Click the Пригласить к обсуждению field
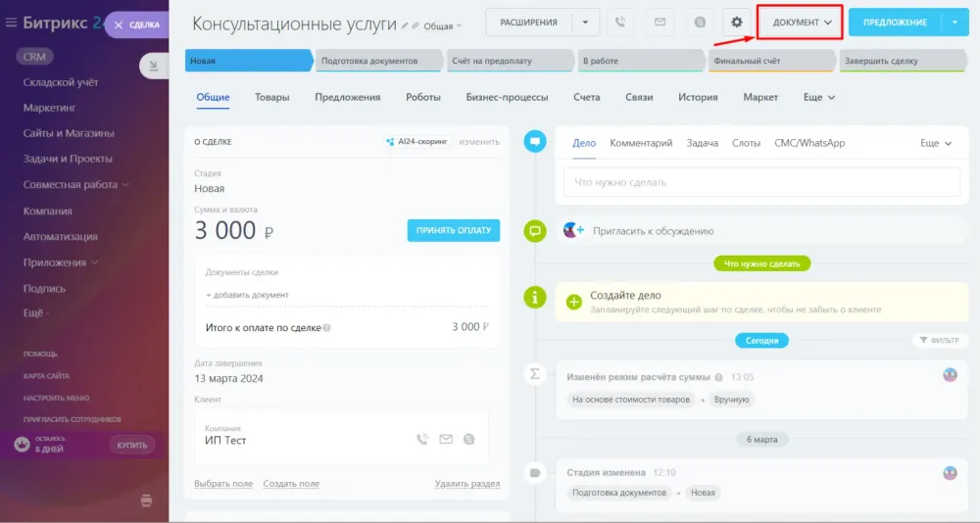Image resolution: width=980 pixels, height=523 pixels. [x=761, y=231]
